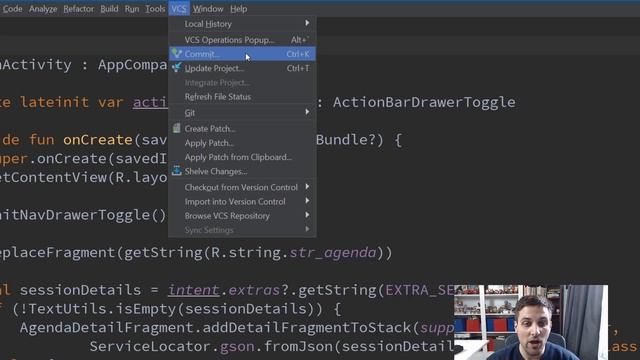Open the Analyze menu
The width and height of the screenshot is (640, 360).
click(x=43, y=9)
